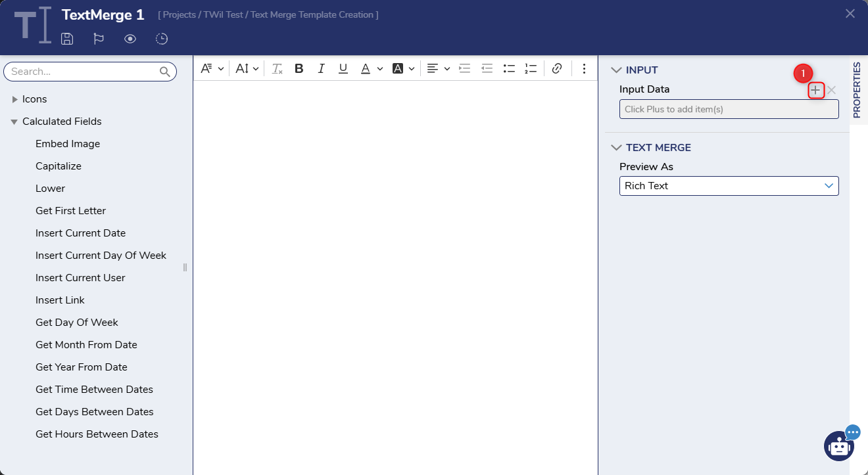Click the Save icon in header

pos(67,39)
